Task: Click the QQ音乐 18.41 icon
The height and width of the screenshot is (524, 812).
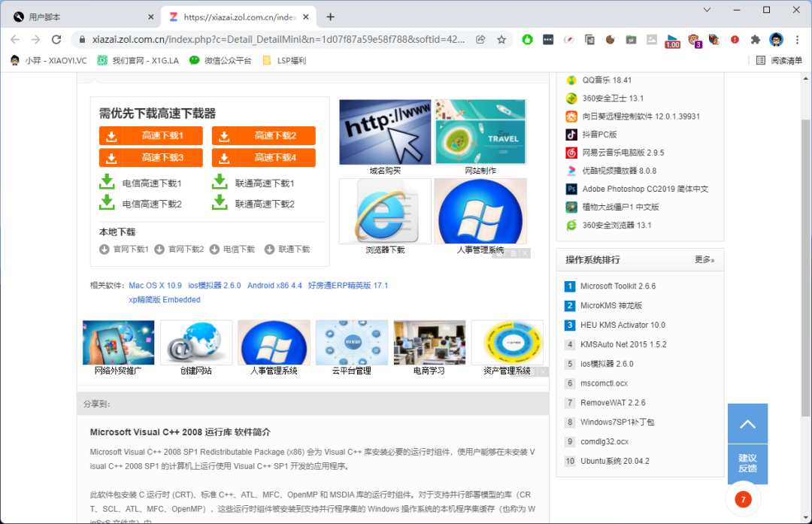Action: (571, 80)
